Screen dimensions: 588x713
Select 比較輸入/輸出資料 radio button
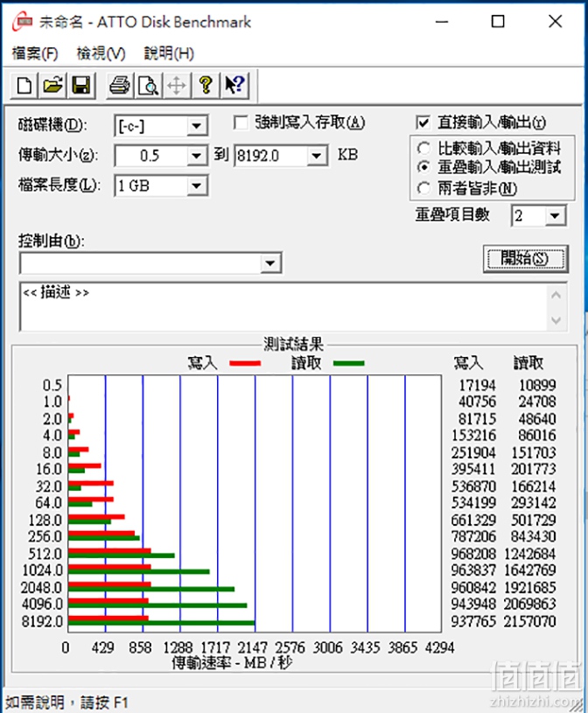click(x=423, y=148)
